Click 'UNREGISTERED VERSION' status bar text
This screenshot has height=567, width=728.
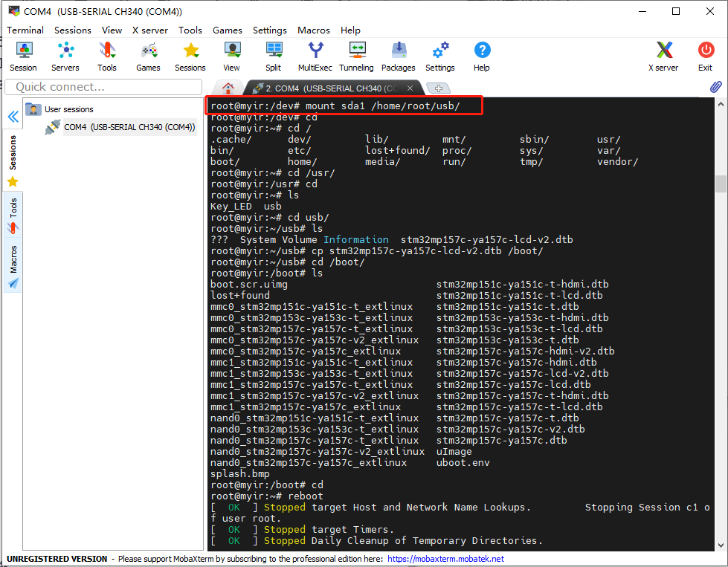(57, 559)
